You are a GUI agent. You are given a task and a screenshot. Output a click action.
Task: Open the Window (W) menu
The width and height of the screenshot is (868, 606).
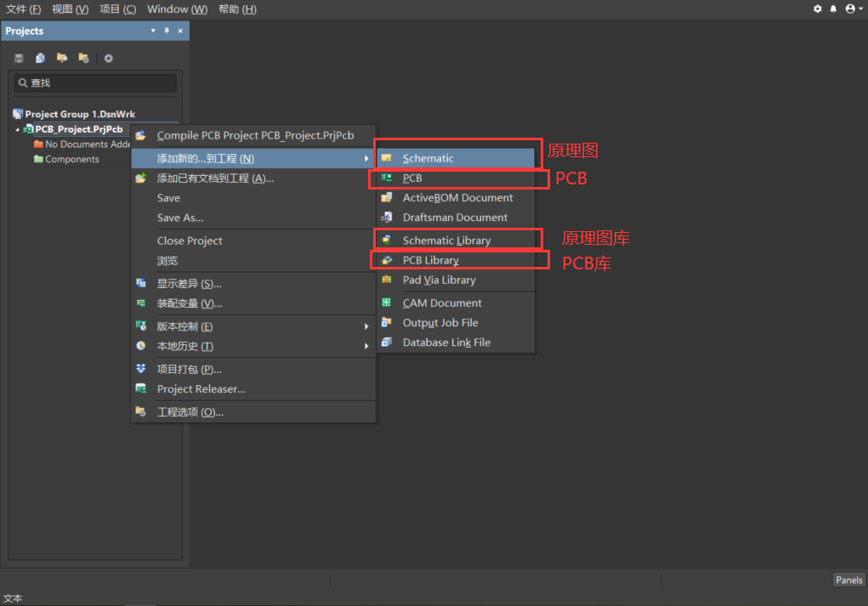pyautogui.click(x=177, y=8)
